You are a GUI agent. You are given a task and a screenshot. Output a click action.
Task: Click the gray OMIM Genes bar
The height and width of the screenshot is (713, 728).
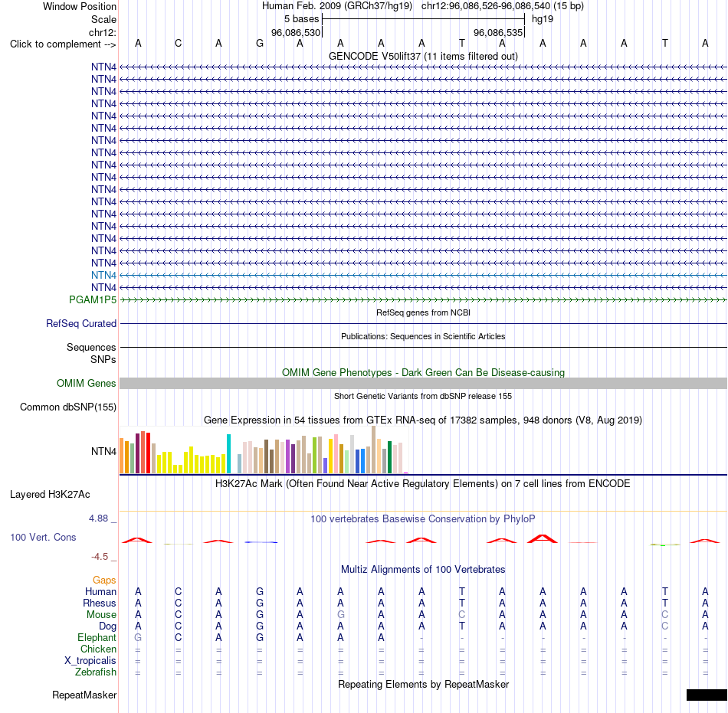(423, 383)
